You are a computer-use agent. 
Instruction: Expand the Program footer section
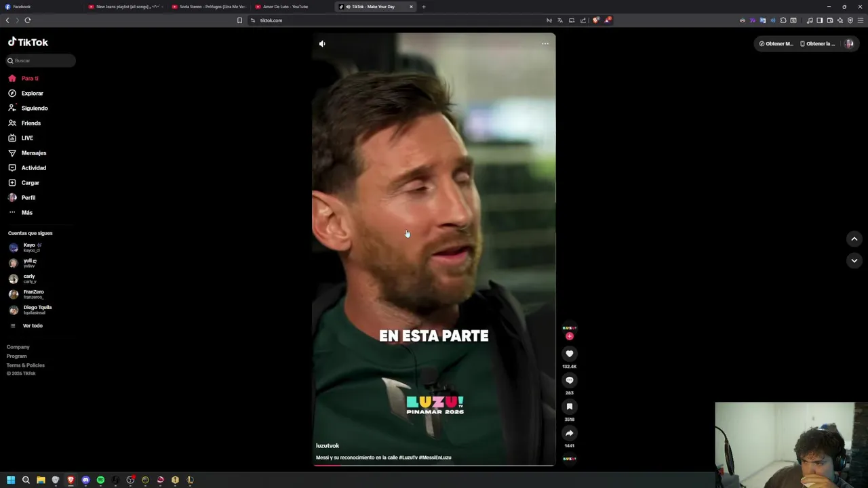17,356
